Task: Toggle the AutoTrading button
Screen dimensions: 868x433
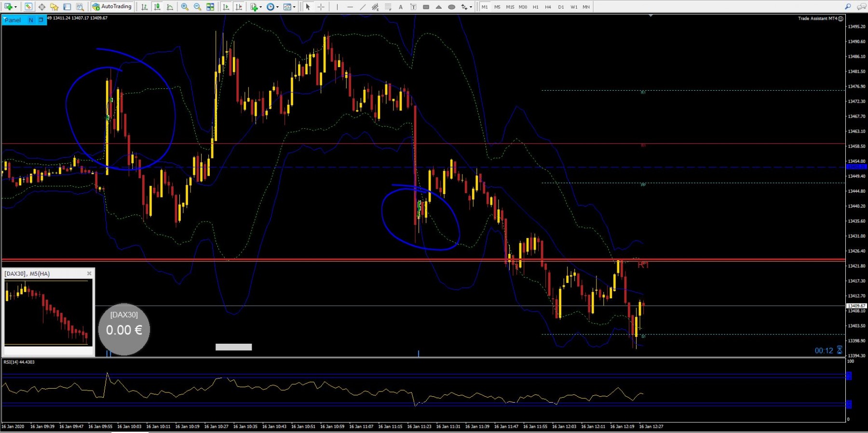Action: pos(112,7)
